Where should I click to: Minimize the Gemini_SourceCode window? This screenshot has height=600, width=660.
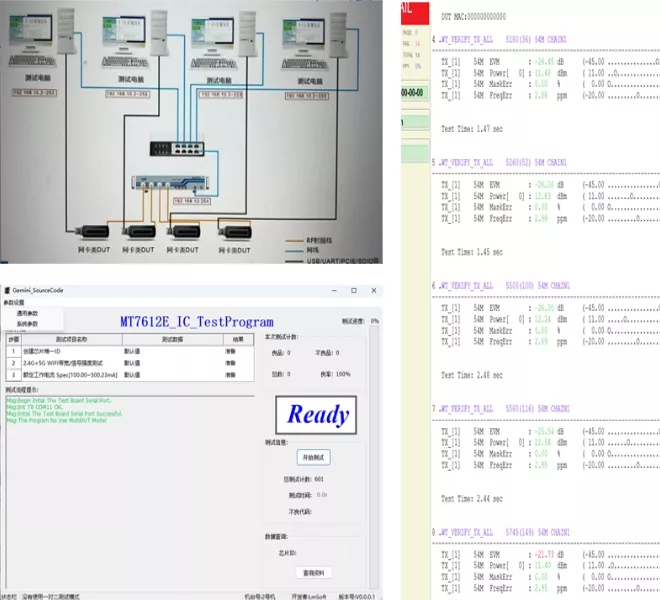click(x=334, y=291)
